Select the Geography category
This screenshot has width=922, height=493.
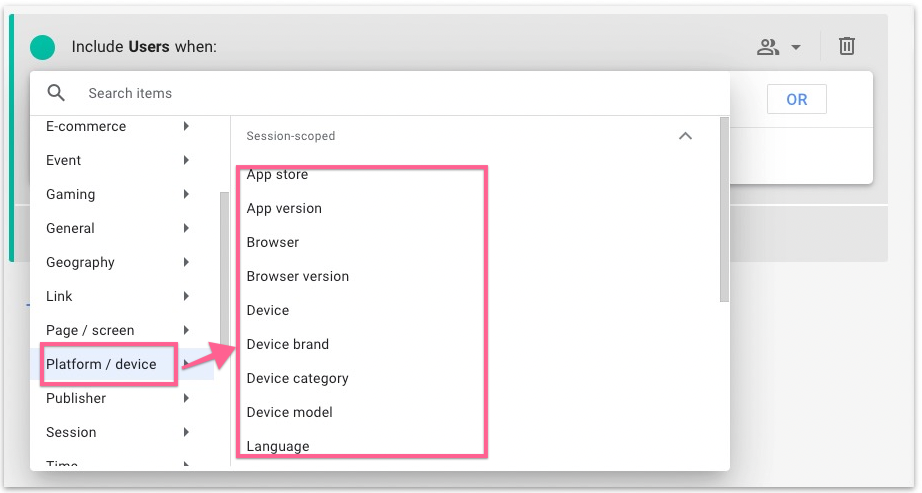80,262
